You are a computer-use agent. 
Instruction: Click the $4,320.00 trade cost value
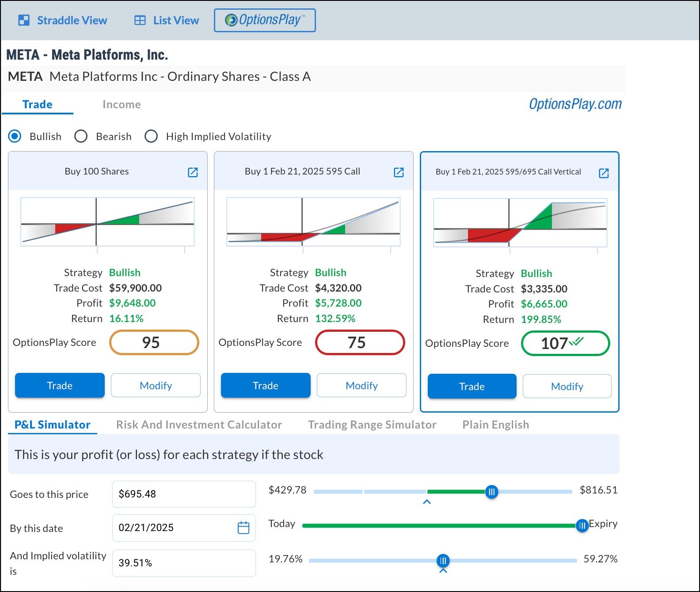(x=338, y=288)
